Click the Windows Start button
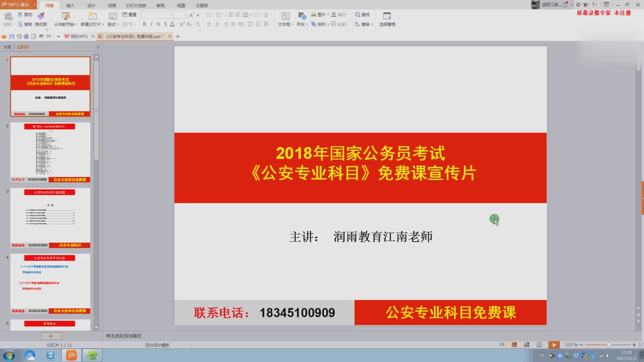Image resolution: width=644 pixels, height=362 pixels. (9, 355)
